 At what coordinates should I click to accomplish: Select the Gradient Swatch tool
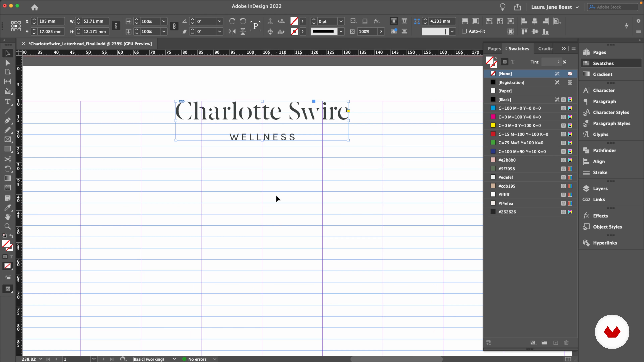[8, 178]
